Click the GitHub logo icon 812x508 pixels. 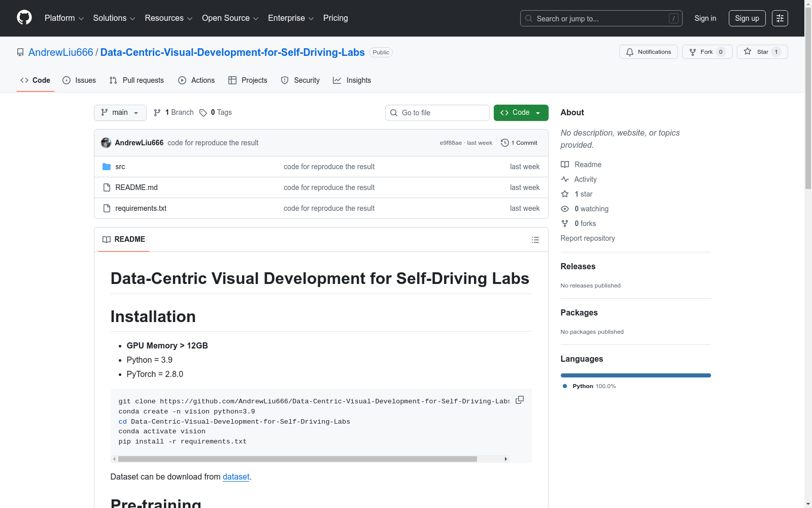pyautogui.click(x=24, y=18)
